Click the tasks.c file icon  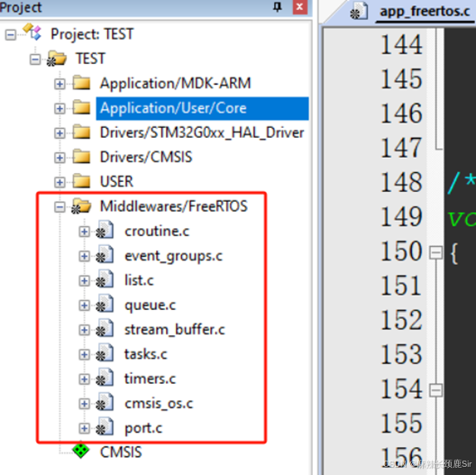[105, 353]
